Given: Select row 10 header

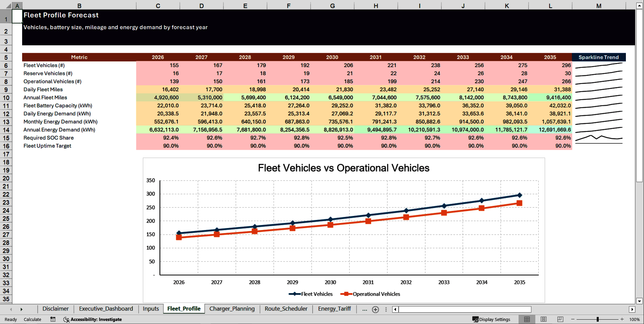Looking at the screenshot, I should [x=6, y=98].
